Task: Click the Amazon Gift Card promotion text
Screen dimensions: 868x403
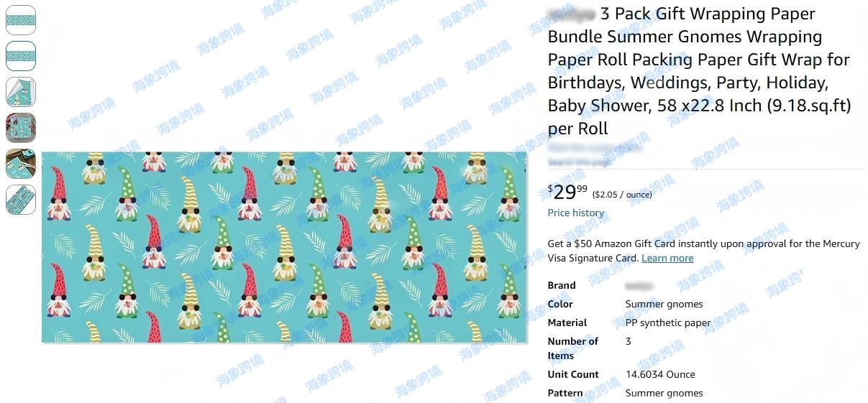Action: click(x=703, y=251)
